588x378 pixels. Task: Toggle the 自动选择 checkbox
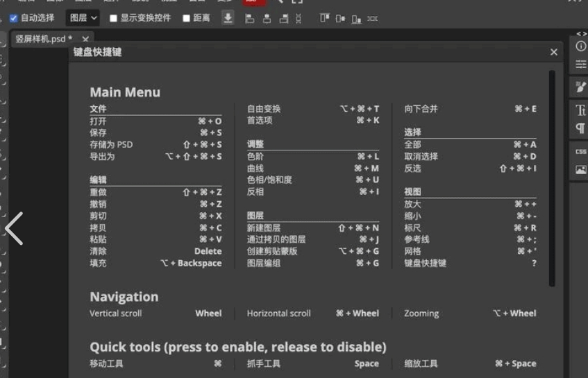click(x=14, y=18)
